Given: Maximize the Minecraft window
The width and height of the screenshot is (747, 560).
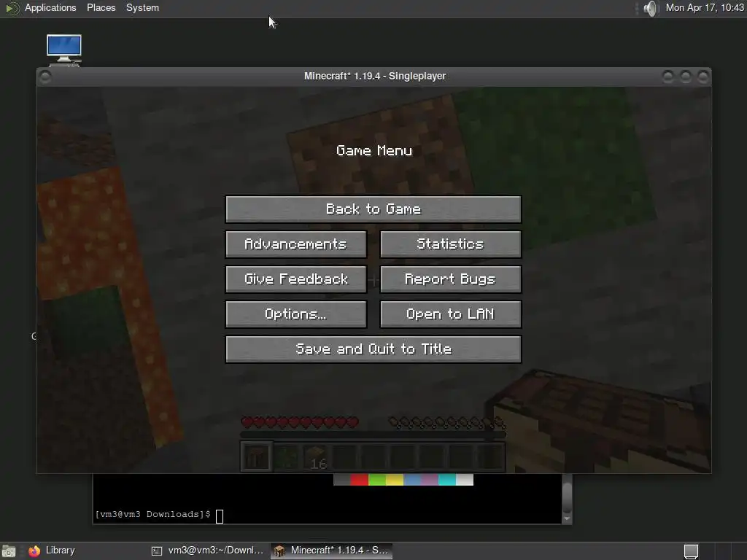Looking at the screenshot, I should point(686,76).
